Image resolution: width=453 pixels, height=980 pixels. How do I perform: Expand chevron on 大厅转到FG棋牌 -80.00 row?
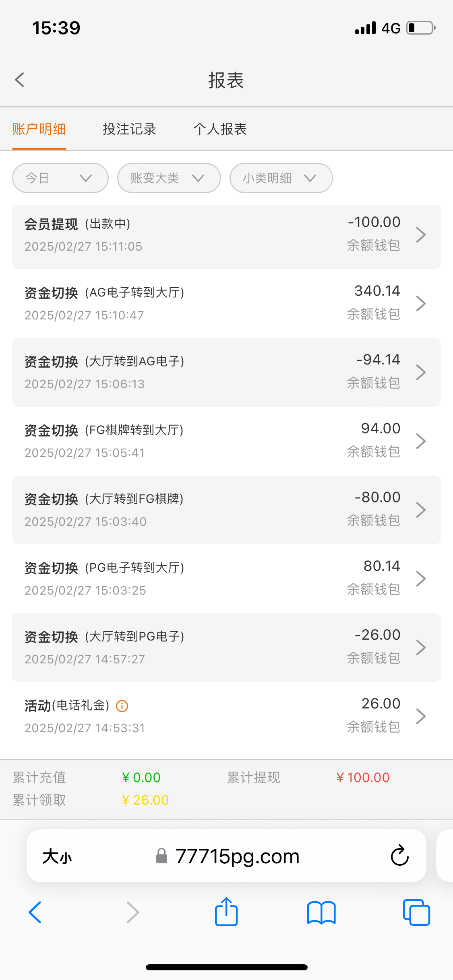pyautogui.click(x=421, y=510)
